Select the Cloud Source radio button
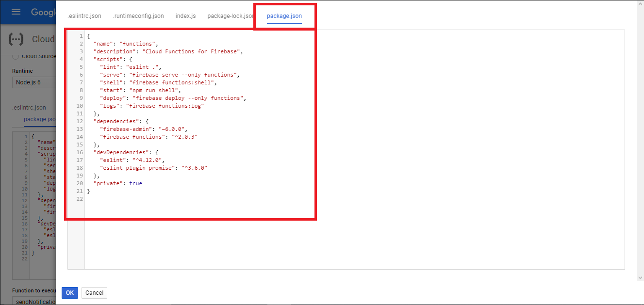Screen dimensions: 644x305 pos(16,56)
